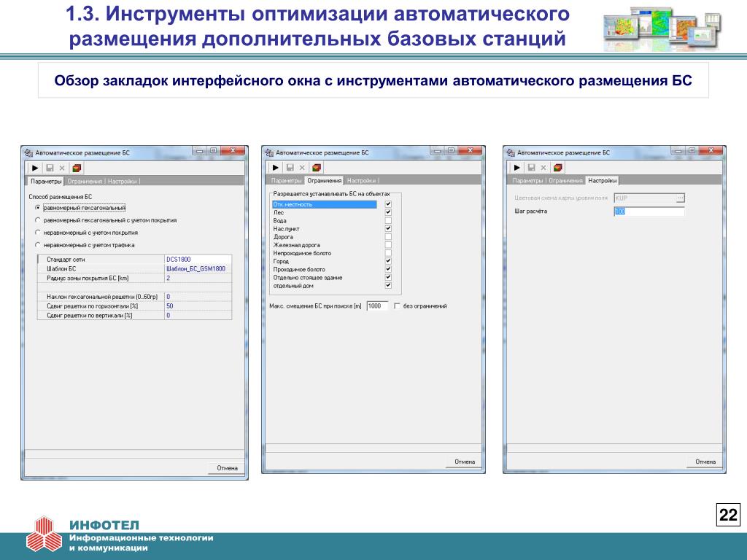Viewport: 747px width, 560px height.
Task: Click save diskette icon in left window
Action: [50, 168]
